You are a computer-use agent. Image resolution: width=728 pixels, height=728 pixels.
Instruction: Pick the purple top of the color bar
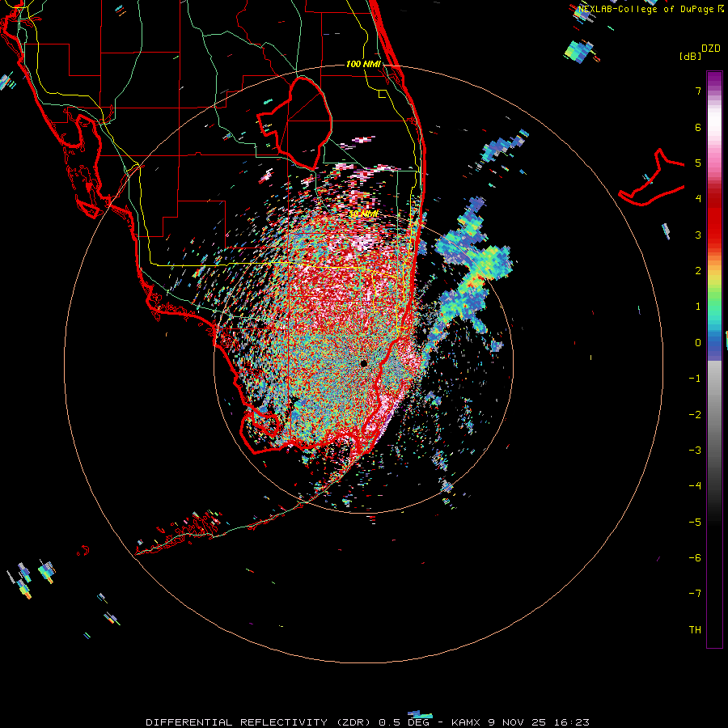pyautogui.click(x=714, y=79)
